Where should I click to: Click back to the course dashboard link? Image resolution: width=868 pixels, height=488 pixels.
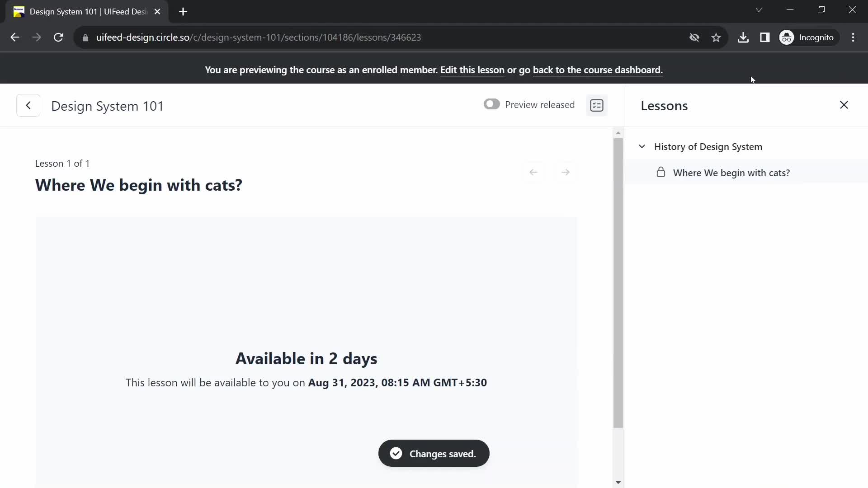click(596, 70)
